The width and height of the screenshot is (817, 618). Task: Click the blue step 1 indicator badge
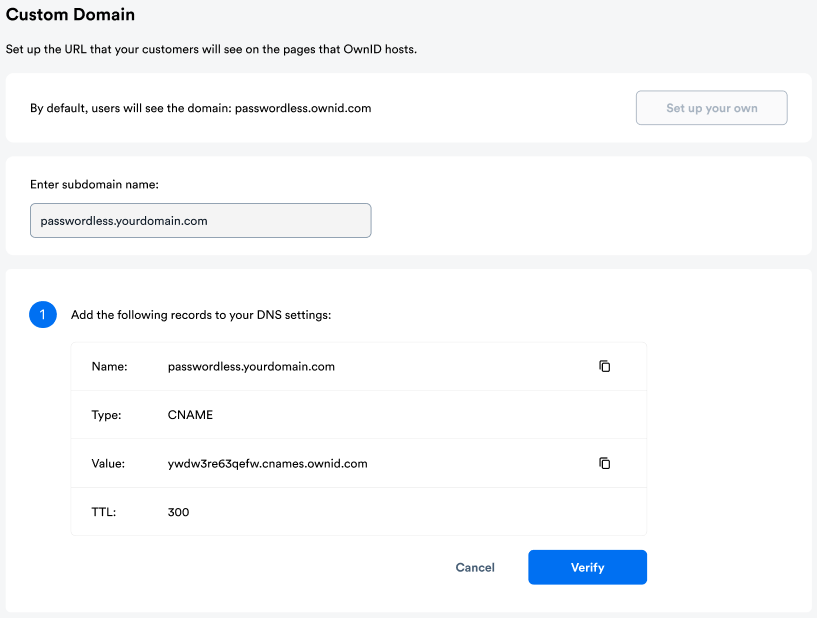click(43, 314)
